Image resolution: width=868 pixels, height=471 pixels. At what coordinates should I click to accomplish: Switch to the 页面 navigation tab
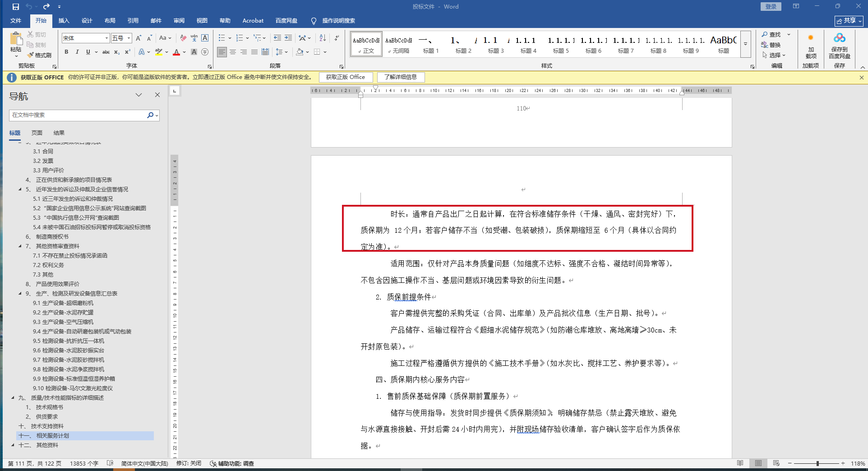[37, 133]
